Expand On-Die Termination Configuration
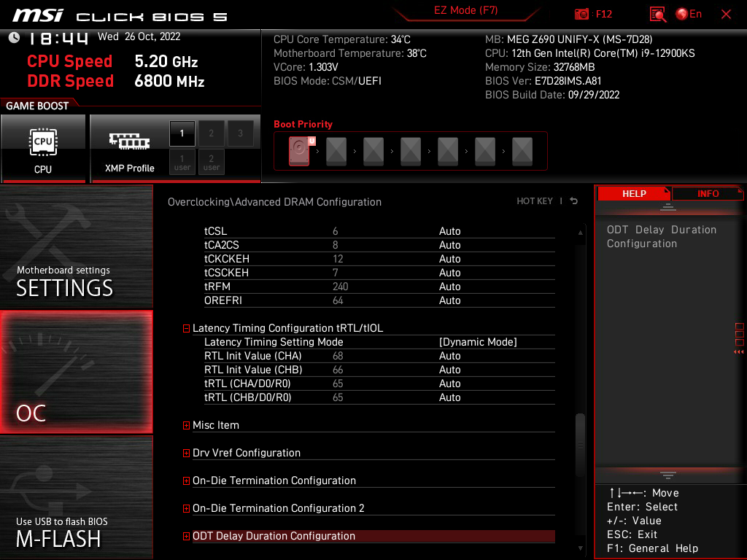Image resolution: width=747 pixels, height=560 pixels. click(x=186, y=481)
